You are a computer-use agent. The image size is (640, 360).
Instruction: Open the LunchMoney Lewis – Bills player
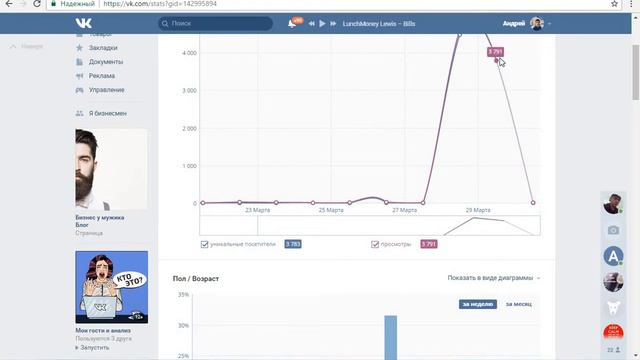click(379, 24)
